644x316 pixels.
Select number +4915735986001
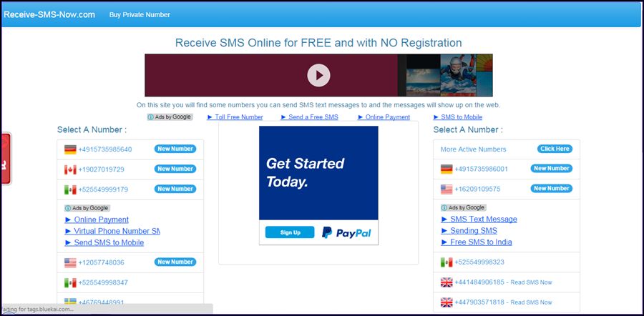click(482, 169)
